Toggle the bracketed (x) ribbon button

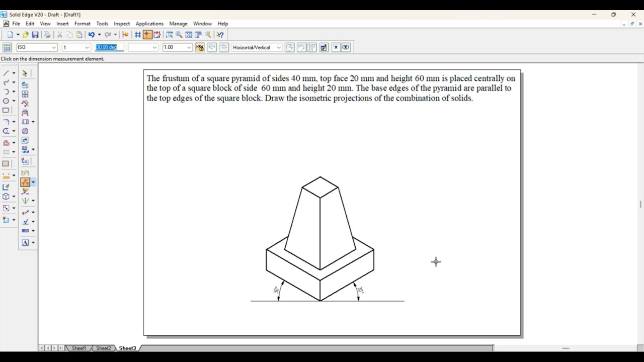pyautogui.click(x=346, y=47)
